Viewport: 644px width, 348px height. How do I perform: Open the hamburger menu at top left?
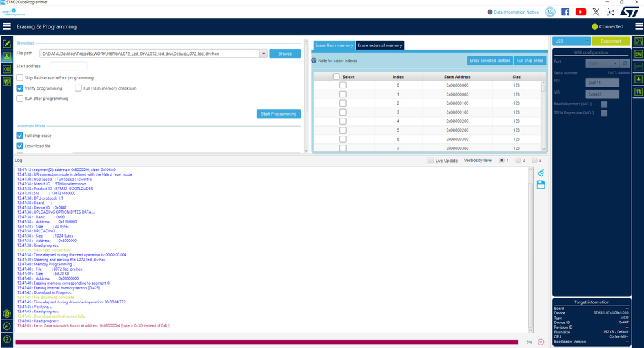coord(6,26)
